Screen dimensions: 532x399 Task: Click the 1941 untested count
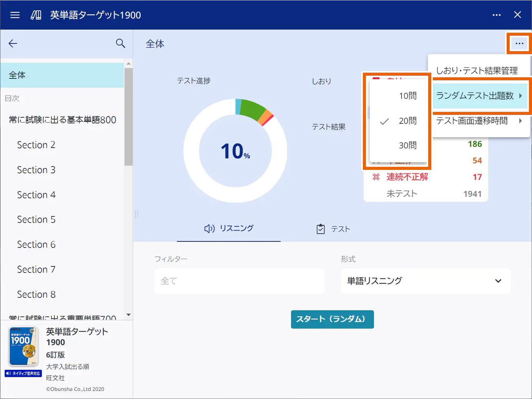472,194
